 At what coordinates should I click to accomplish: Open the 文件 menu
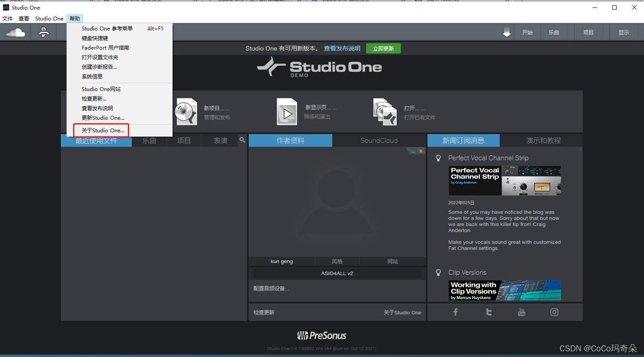pyautogui.click(x=7, y=18)
